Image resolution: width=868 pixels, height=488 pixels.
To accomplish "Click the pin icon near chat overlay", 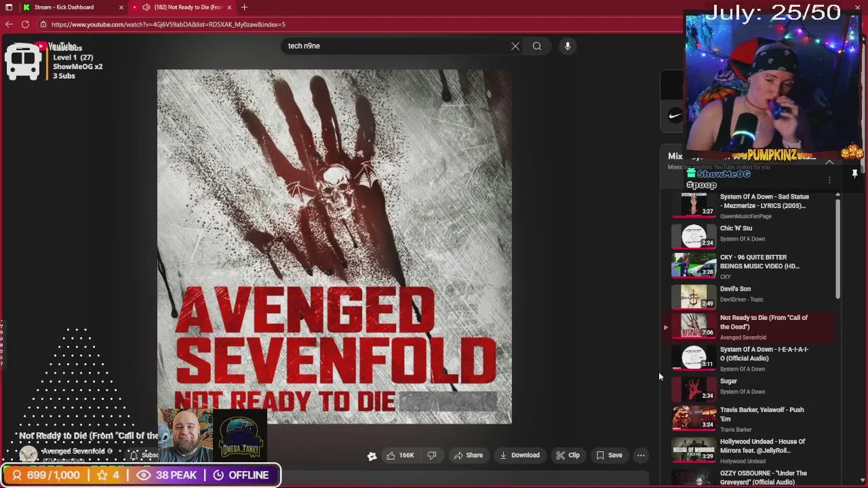I will coord(854,174).
